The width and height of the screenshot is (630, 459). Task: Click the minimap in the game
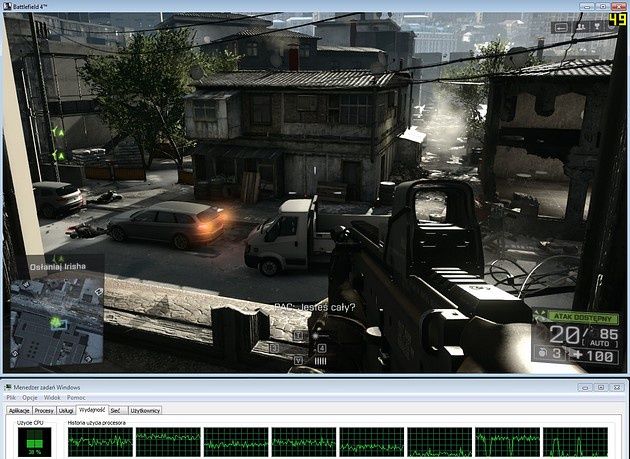click(57, 322)
